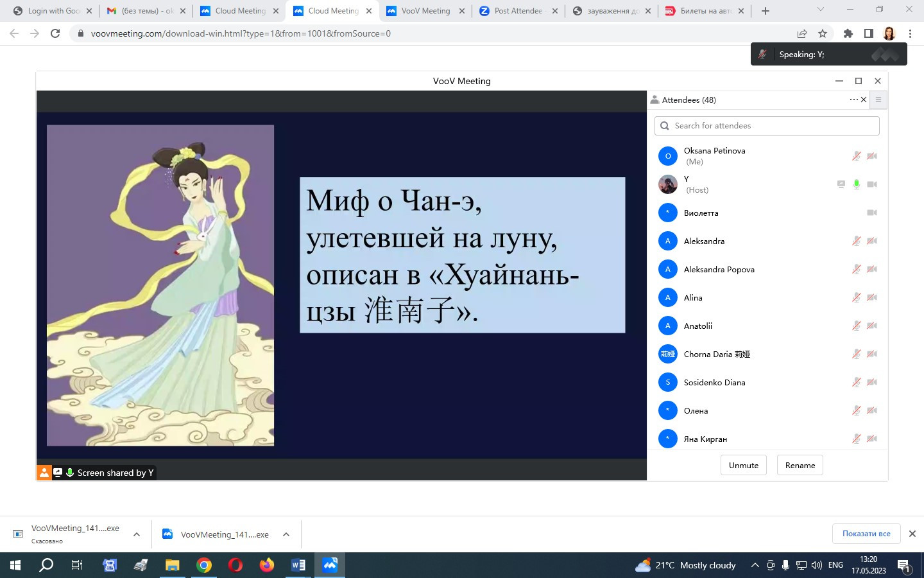Screen dimensions: 924x578
Task: Switch to the зауваження tab
Action: coord(612,11)
